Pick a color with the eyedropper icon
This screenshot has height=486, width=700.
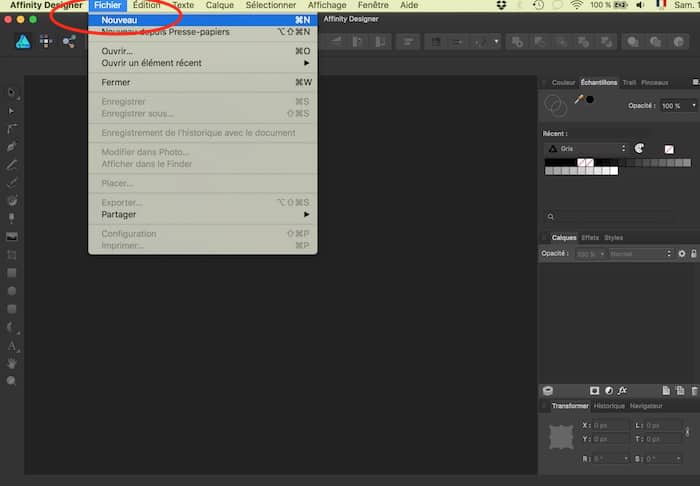point(579,99)
